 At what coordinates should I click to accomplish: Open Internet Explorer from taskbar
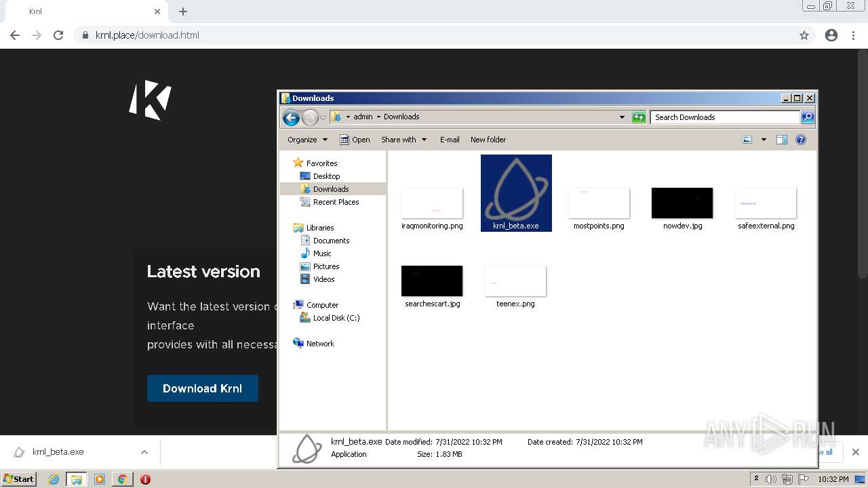(x=54, y=479)
